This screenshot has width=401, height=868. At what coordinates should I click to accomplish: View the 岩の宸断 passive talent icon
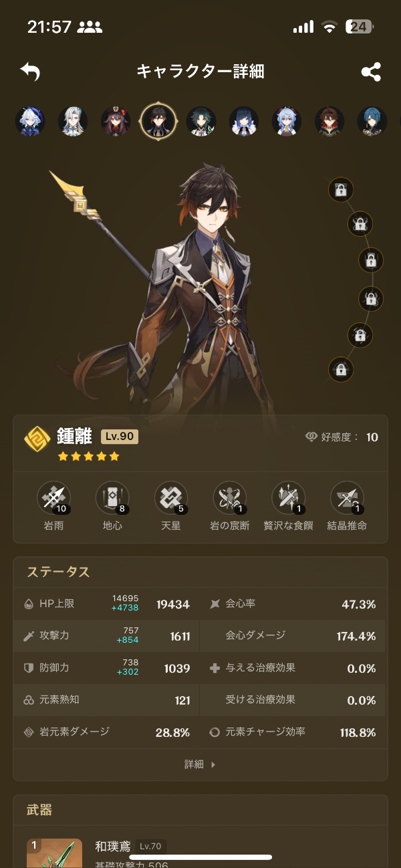[230, 499]
